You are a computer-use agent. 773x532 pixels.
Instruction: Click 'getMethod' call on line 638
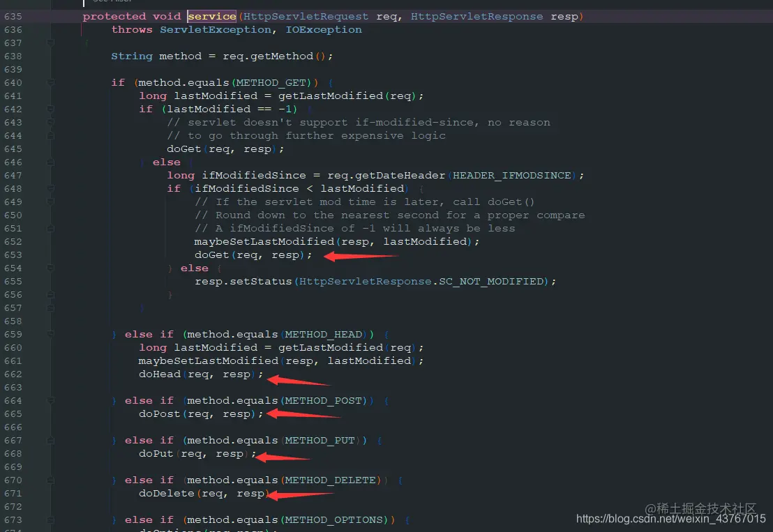pyautogui.click(x=282, y=56)
